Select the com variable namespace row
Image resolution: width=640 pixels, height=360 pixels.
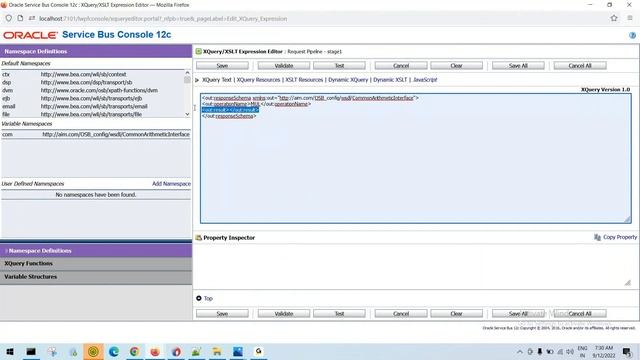(96, 134)
